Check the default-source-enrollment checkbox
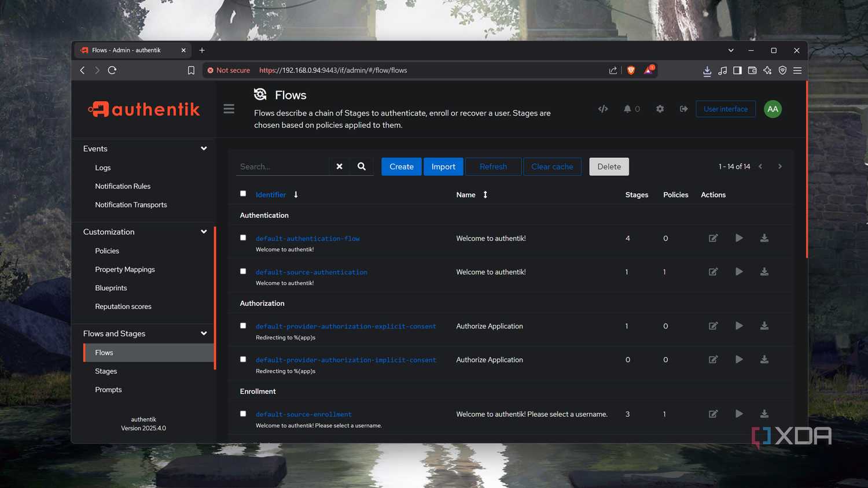Viewport: 868px width, 488px height. click(x=243, y=413)
